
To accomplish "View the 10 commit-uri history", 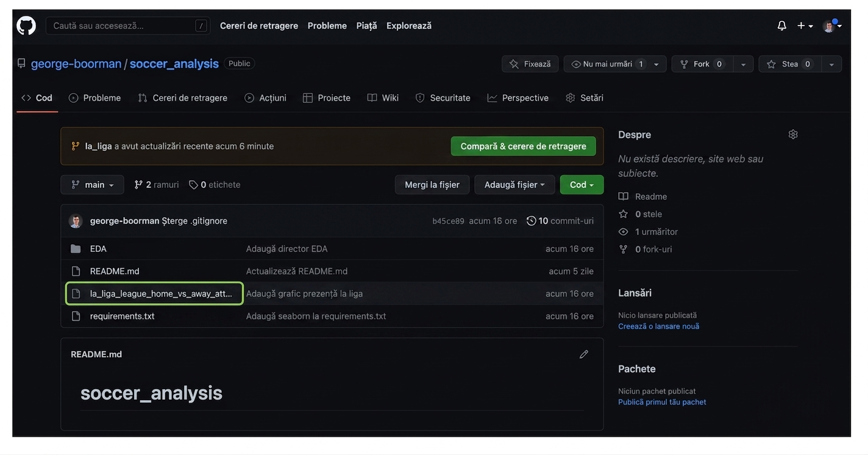I will [560, 221].
